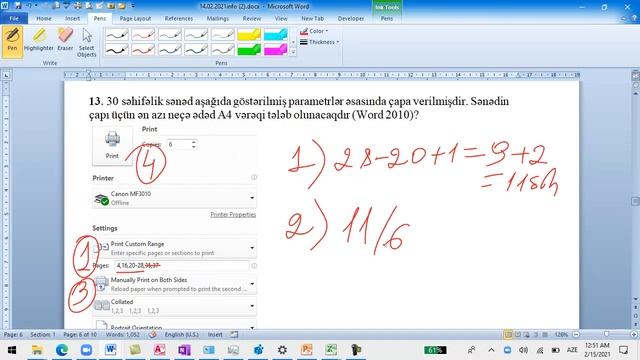
Task: Click the proofing errors icon in status bar
Action: [153, 335]
